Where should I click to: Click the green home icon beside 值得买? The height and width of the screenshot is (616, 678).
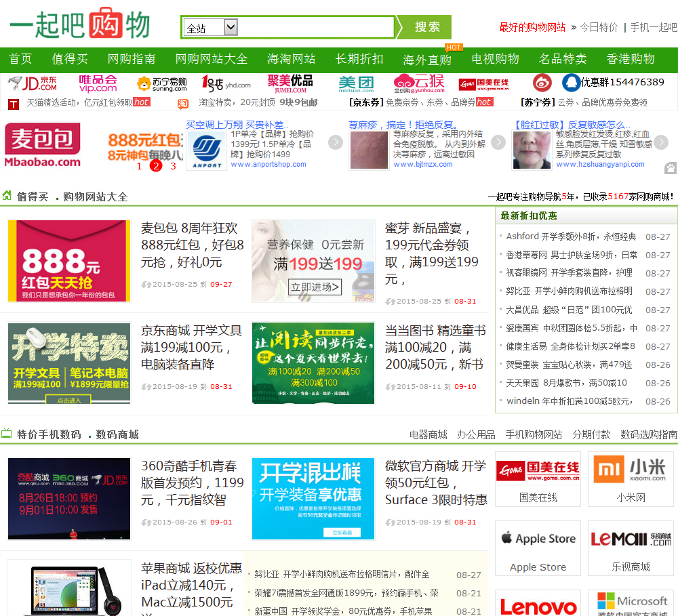pos(7,195)
